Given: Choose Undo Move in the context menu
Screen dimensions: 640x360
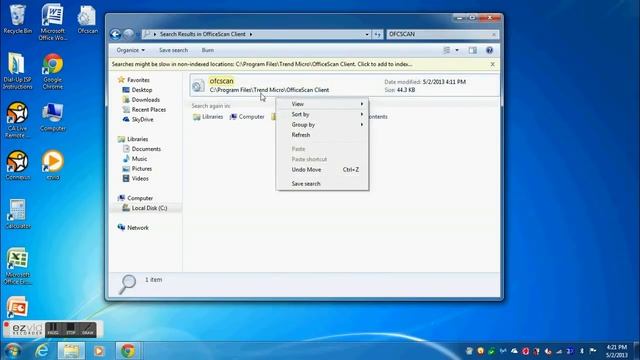Looking at the screenshot, I should point(322,169).
